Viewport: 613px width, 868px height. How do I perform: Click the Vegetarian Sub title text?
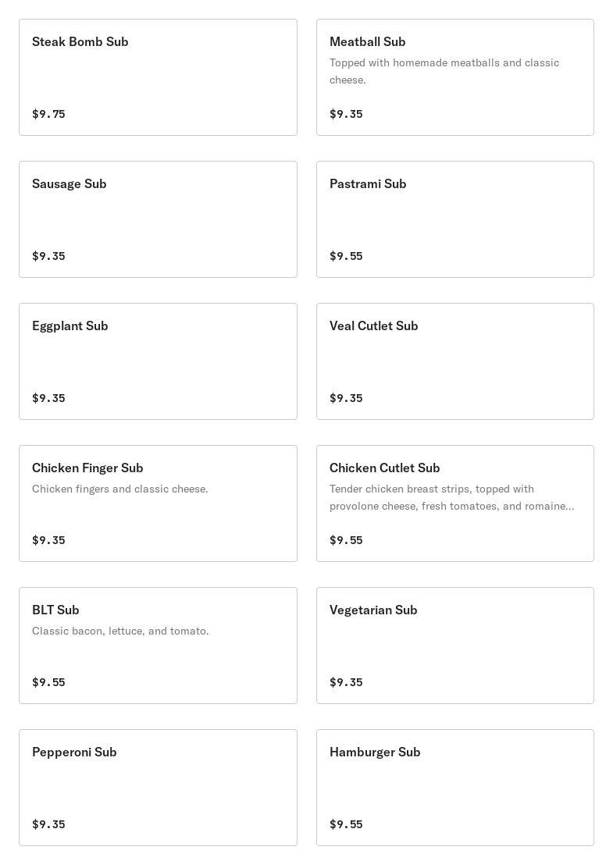(x=373, y=610)
